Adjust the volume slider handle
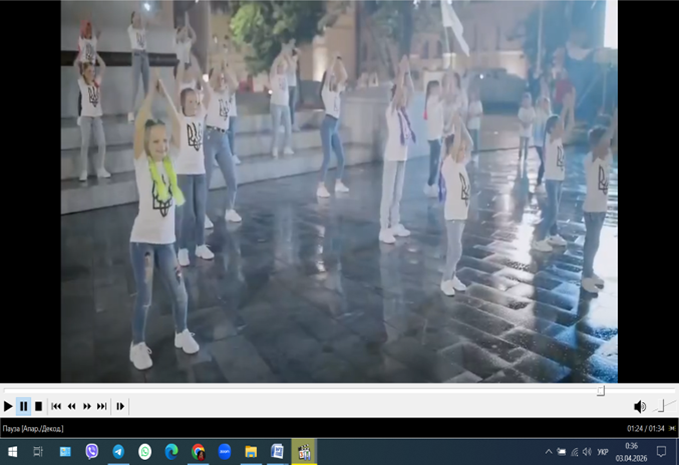 tap(661, 406)
